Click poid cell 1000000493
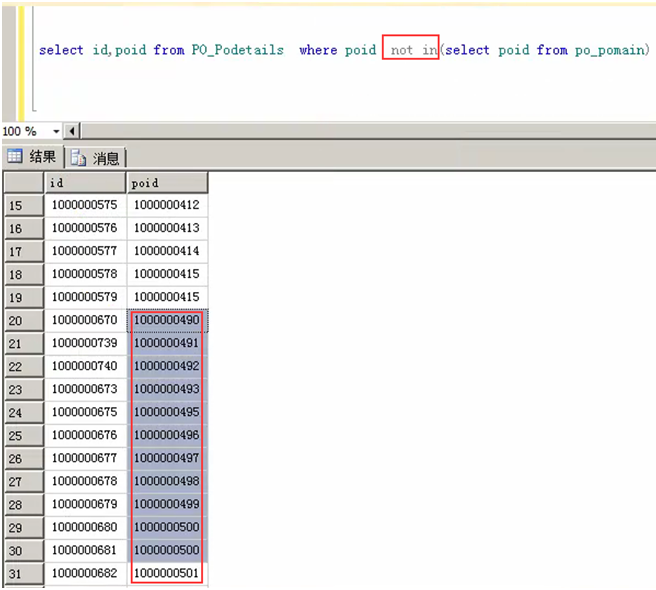Viewport: 656px width, 590px height. point(167,389)
